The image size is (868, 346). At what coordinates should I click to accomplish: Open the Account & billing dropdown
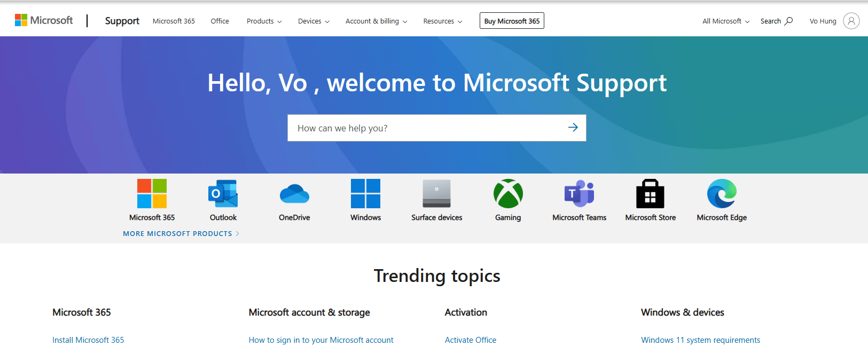click(376, 21)
